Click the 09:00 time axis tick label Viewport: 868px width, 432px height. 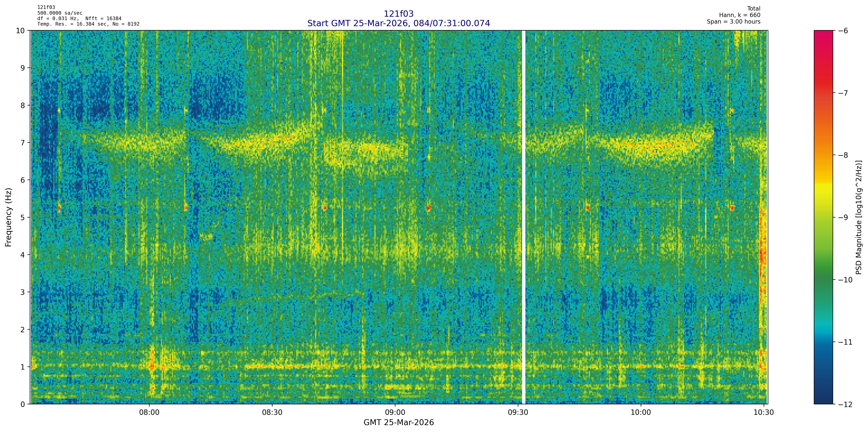coord(395,412)
